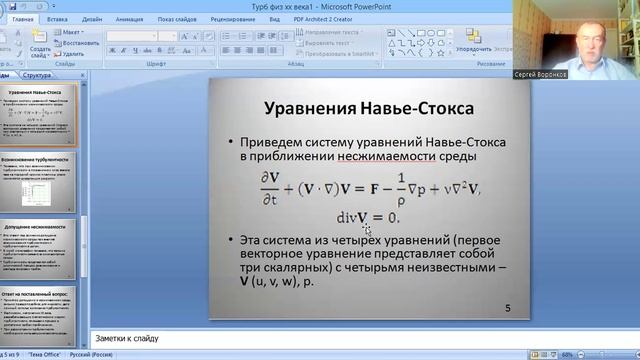Toggle Center text alignment
The width and height of the screenshot is (640, 360).
[238, 51]
